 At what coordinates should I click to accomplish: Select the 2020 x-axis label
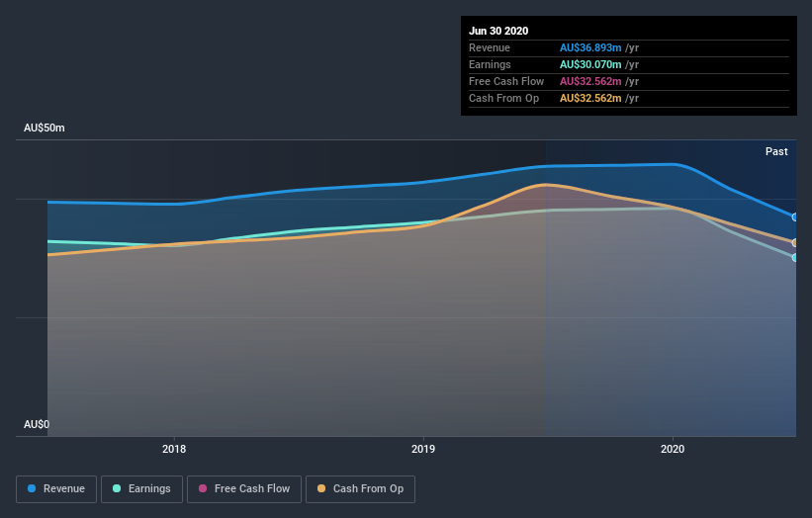(673, 449)
